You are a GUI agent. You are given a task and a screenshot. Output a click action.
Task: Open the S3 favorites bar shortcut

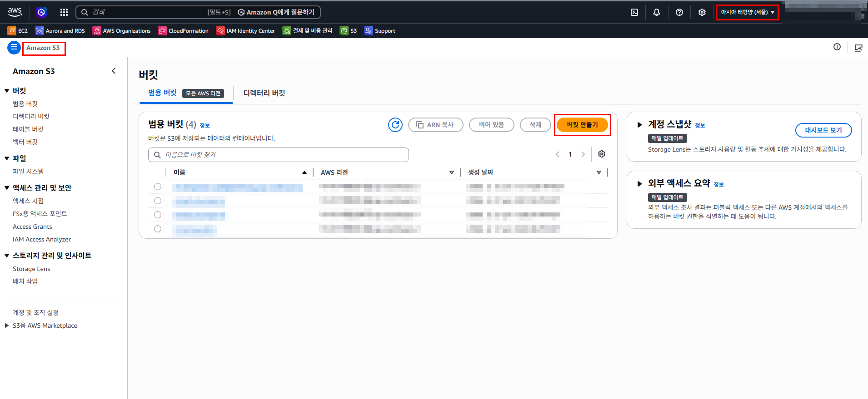coord(348,31)
